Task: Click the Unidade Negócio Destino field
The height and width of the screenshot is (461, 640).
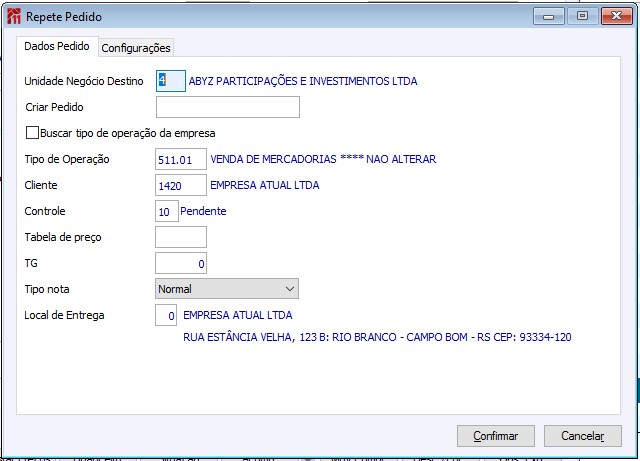Action: click(x=171, y=81)
